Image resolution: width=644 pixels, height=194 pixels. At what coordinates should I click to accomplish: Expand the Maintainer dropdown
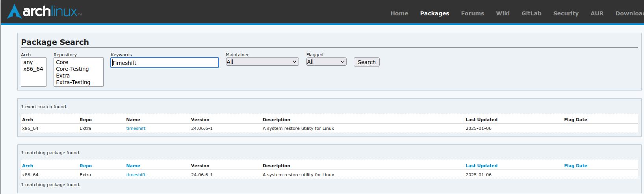tap(262, 62)
